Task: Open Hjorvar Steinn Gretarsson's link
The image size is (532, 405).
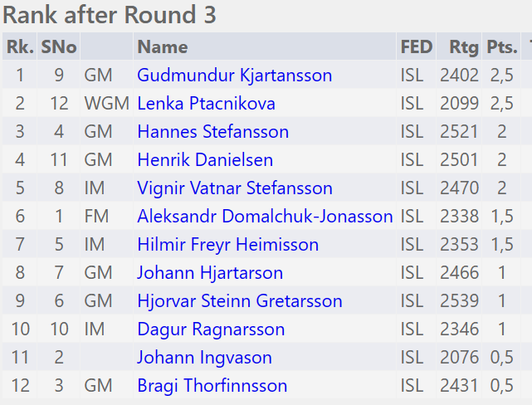Action: click(240, 301)
